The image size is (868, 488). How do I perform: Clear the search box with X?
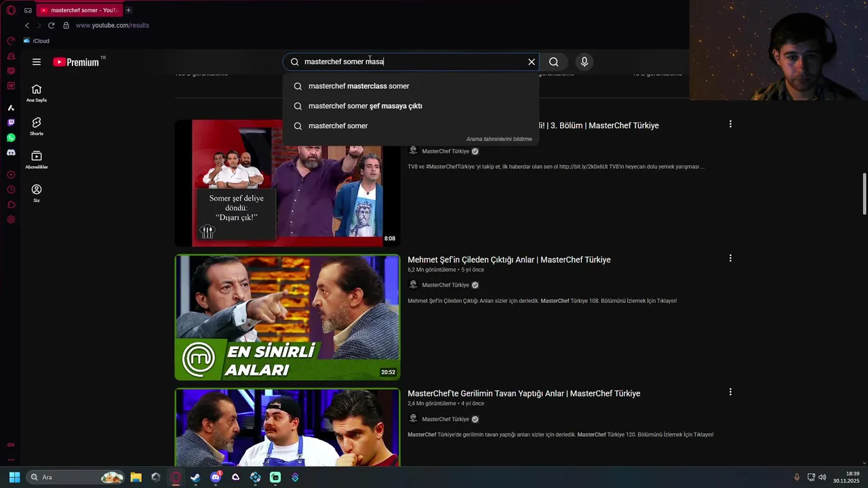pyautogui.click(x=532, y=62)
